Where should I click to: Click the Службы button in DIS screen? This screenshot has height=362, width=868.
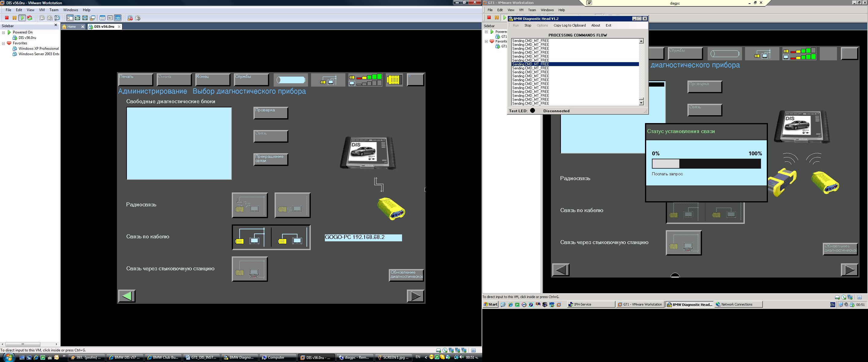tap(251, 80)
